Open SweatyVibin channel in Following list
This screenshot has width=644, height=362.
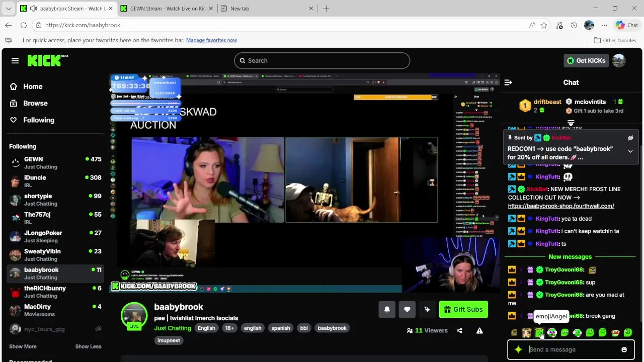(55, 255)
